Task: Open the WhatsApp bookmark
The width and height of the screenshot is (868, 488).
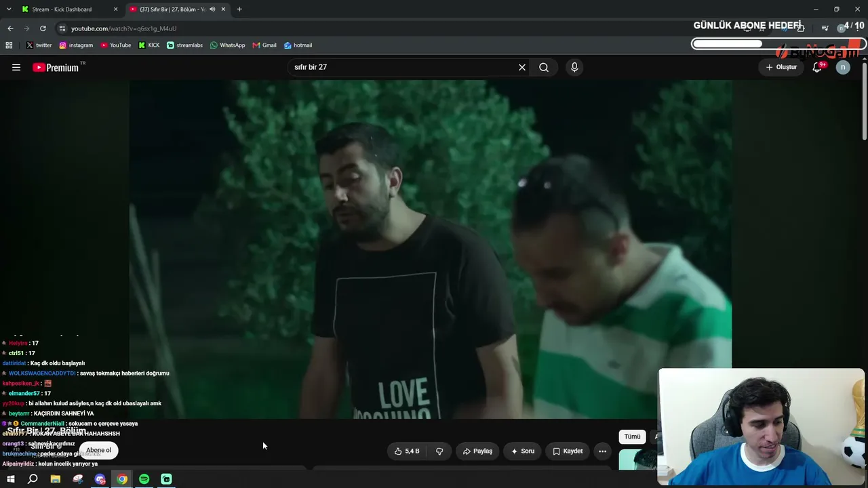Action: (x=227, y=45)
